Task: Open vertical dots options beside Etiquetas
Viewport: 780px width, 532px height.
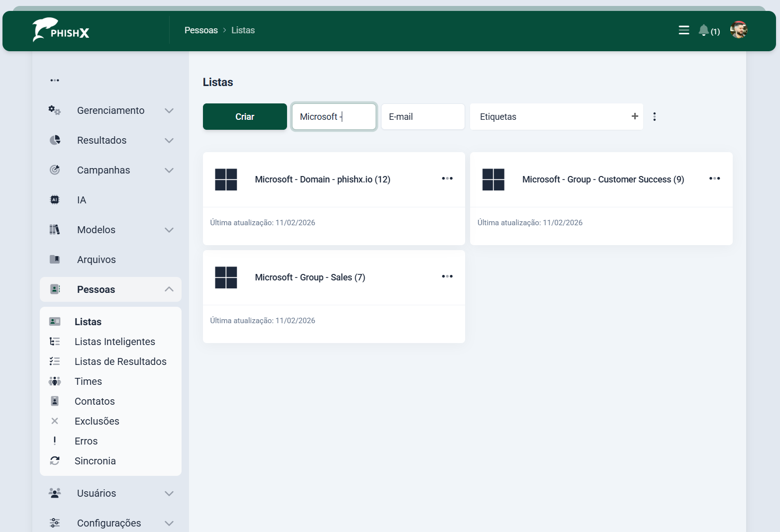Action: click(655, 117)
